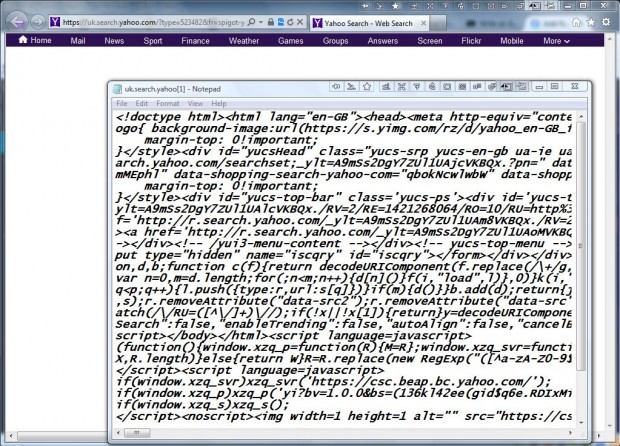Image resolution: width=620 pixels, height=446 pixels.
Task: Open the Notepad Edit menu
Action: click(142, 104)
